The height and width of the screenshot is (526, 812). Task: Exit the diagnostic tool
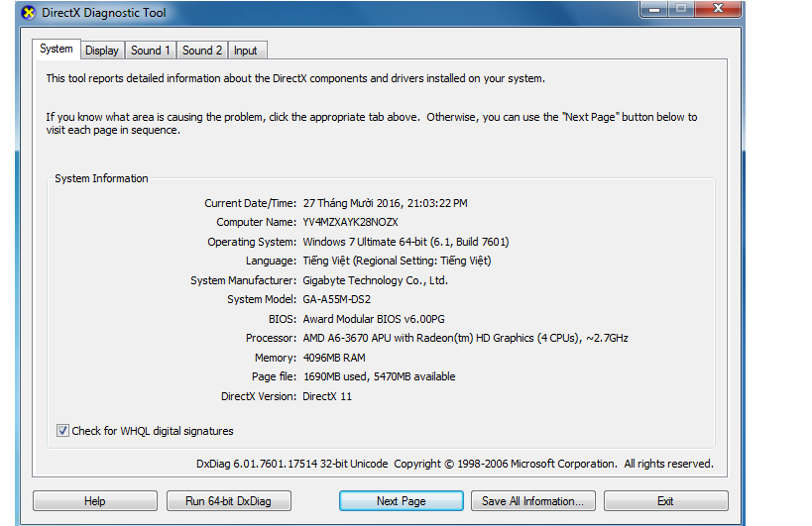665,500
